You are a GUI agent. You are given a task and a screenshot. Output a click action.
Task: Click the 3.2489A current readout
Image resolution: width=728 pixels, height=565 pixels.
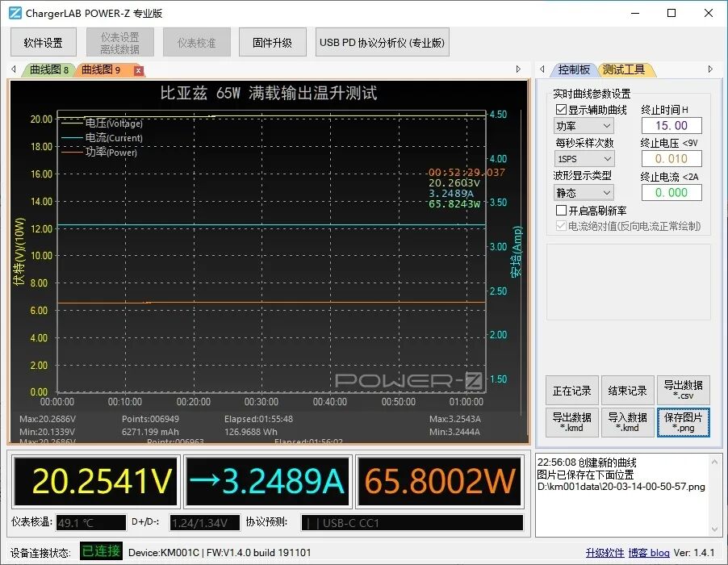click(x=267, y=481)
